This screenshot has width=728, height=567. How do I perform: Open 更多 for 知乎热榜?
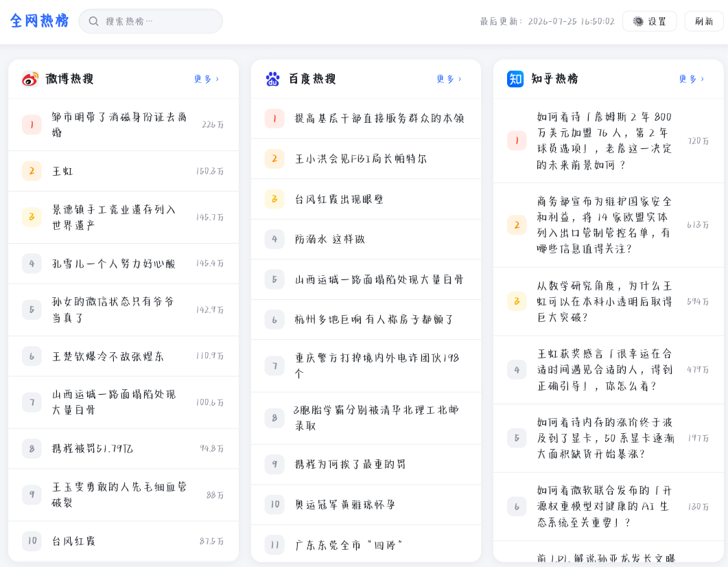pos(692,79)
